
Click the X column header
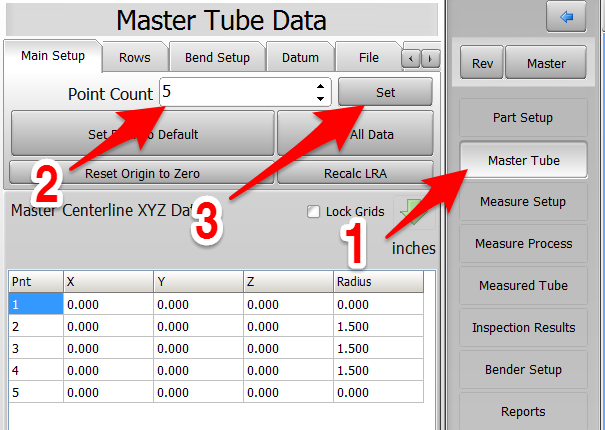point(108,282)
